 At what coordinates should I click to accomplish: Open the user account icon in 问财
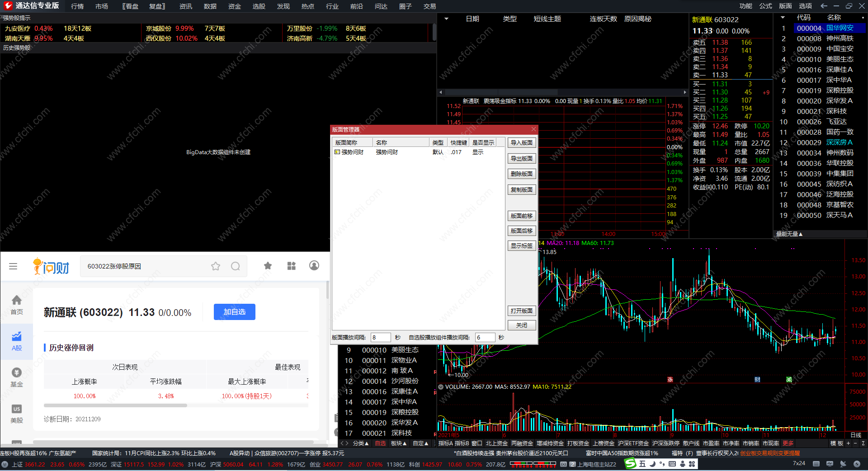click(x=314, y=265)
